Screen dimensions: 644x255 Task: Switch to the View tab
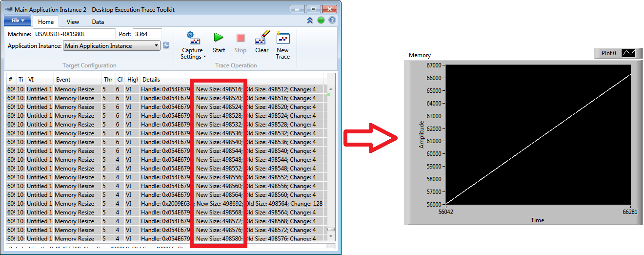pyautogui.click(x=73, y=21)
